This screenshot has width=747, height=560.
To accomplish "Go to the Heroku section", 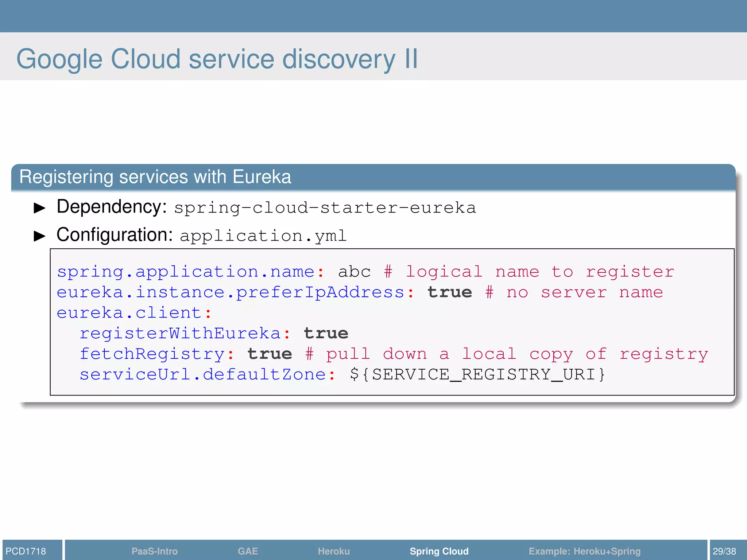I will (334, 551).
